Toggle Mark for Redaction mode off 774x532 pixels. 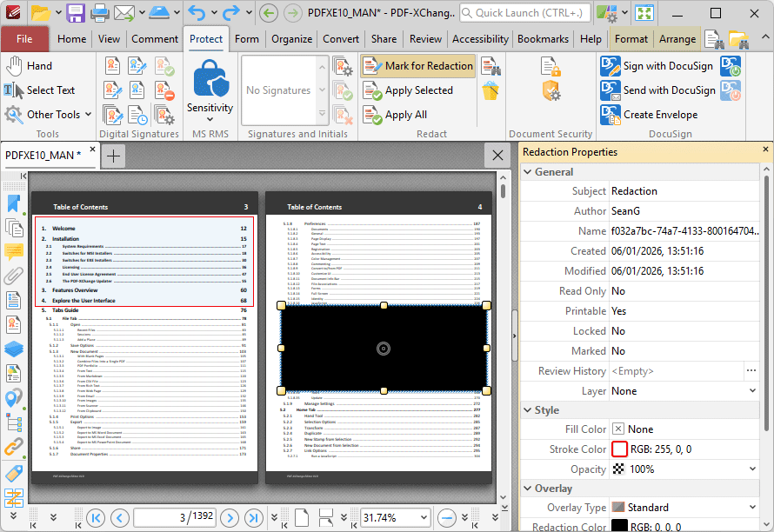tap(417, 65)
